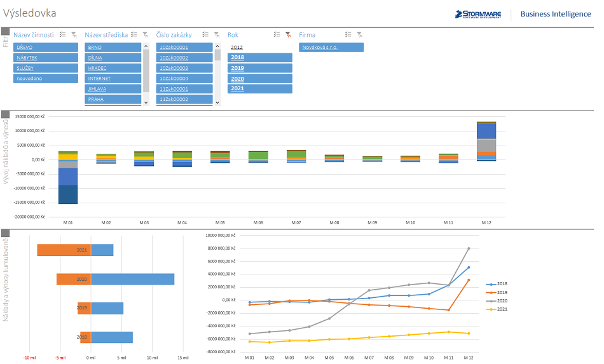Viewport: 604px width, 364px height.
Task: Toggle multi-select for Firma slicer
Action: tap(348, 35)
